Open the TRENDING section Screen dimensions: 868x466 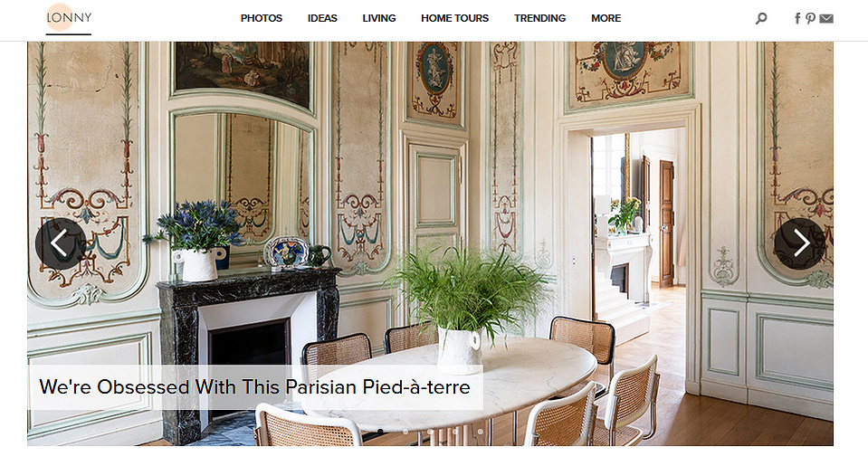click(x=539, y=18)
